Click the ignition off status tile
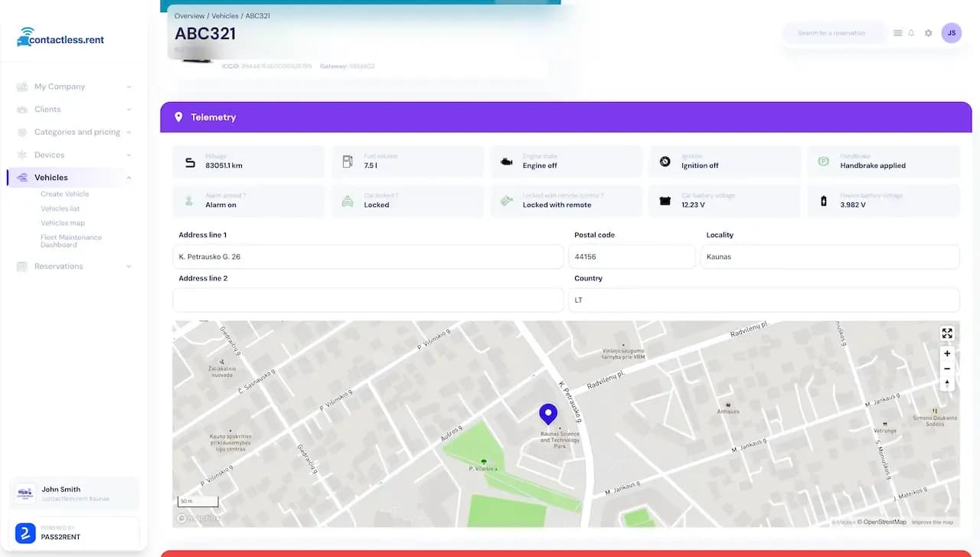980x557 pixels. (x=724, y=161)
